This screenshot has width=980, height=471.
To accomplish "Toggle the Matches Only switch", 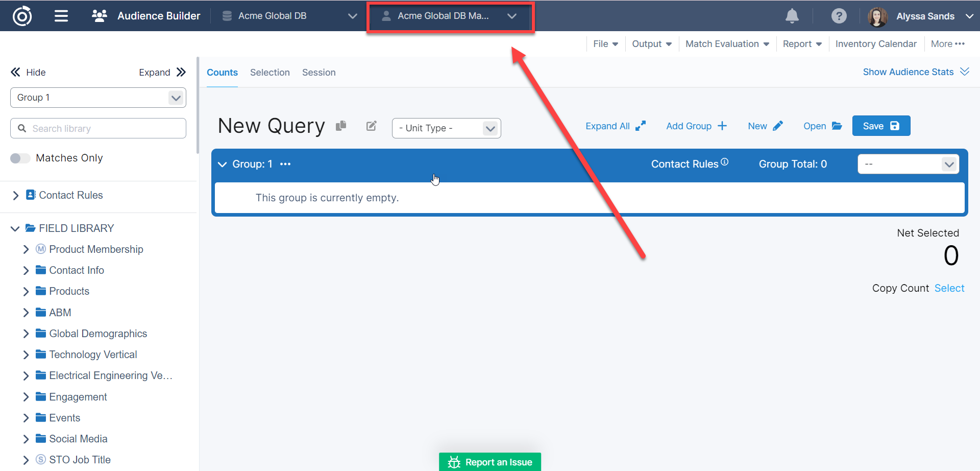I will [20, 158].
